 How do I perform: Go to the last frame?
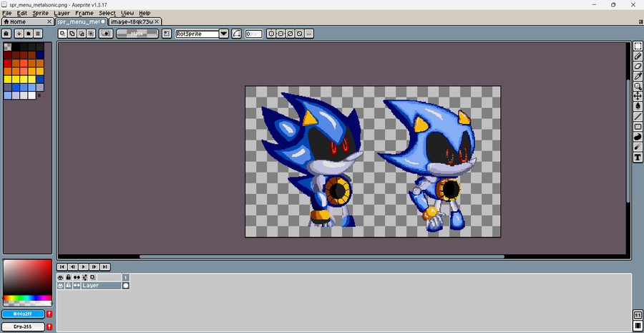point(105,267)
